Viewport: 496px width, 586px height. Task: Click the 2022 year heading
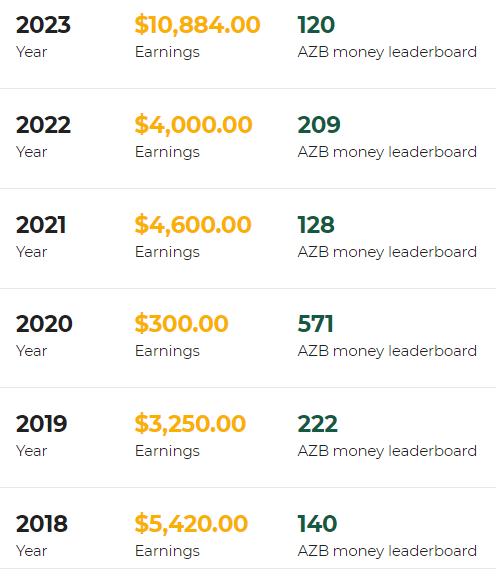click(43, 125)
